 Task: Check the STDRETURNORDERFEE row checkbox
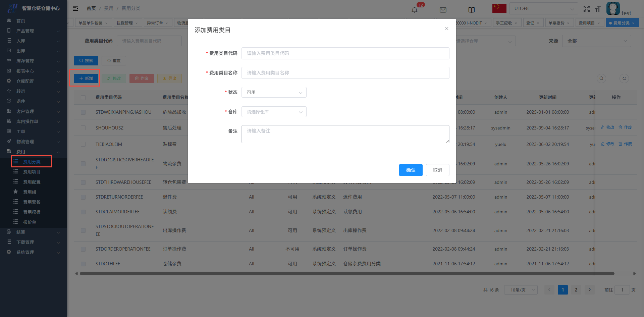tap(83, 197)
